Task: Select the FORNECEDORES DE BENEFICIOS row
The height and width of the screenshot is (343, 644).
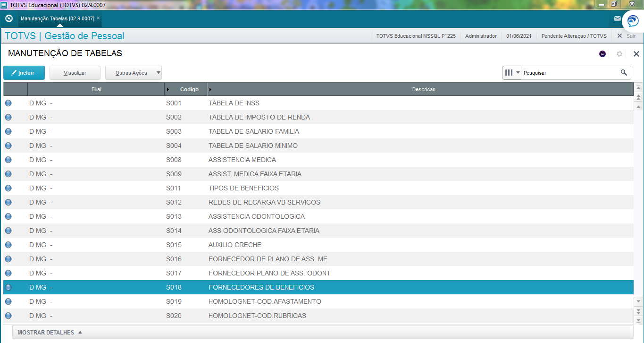Action: pyautogui.click(x=318, y=287)
